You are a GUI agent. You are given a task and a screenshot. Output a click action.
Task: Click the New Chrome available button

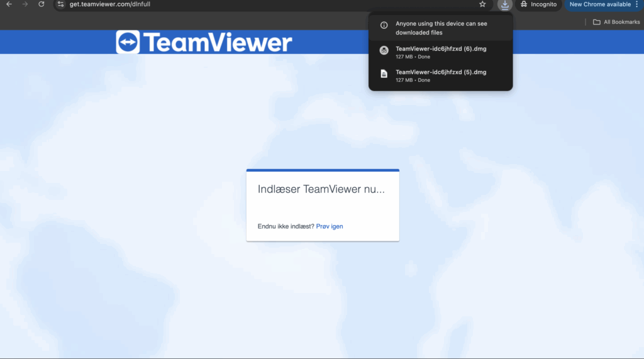[599, 4]
